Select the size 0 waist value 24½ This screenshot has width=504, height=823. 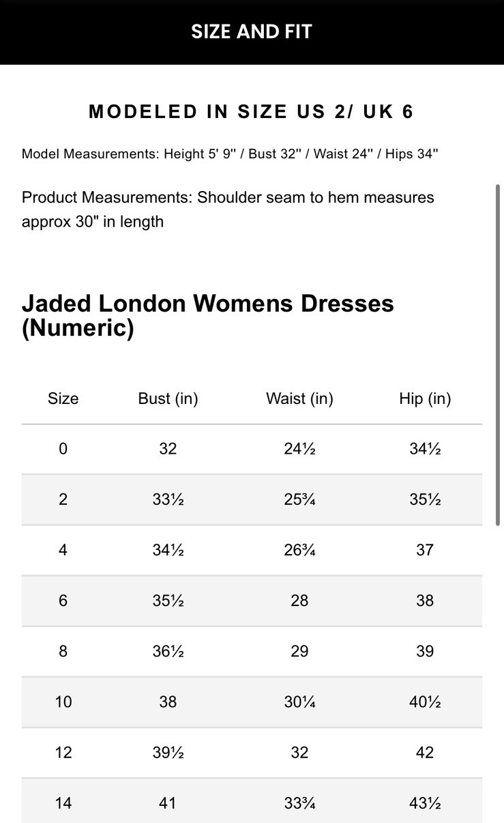299,448
